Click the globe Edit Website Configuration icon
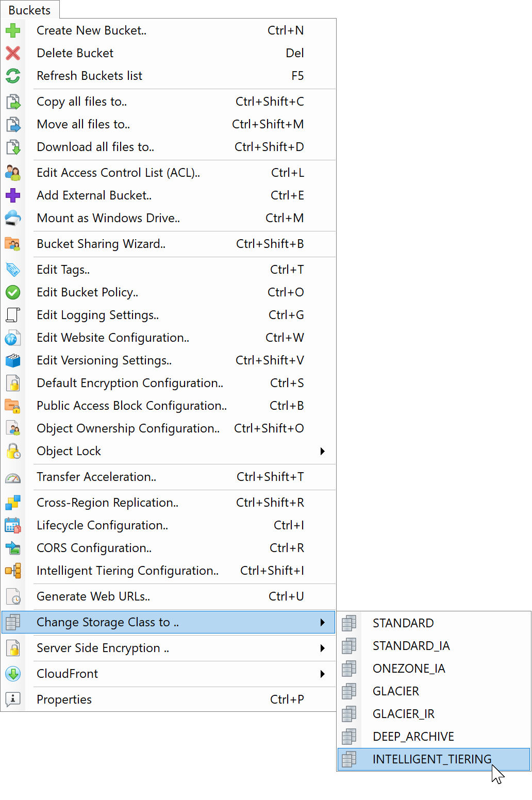532x800 pixels. tap(13, 338)
